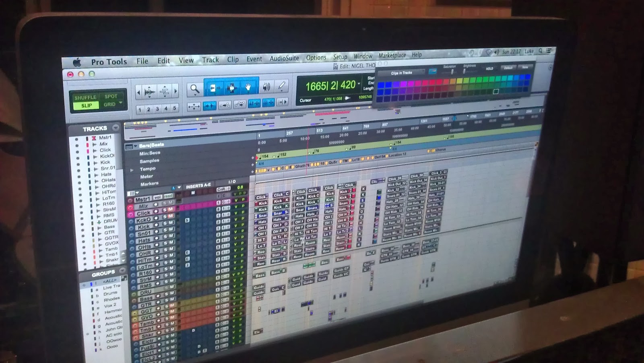Click the Time Machine clock icon
Image resolution: width=644 pixels, height=363 pixels.
pos(472,53)
